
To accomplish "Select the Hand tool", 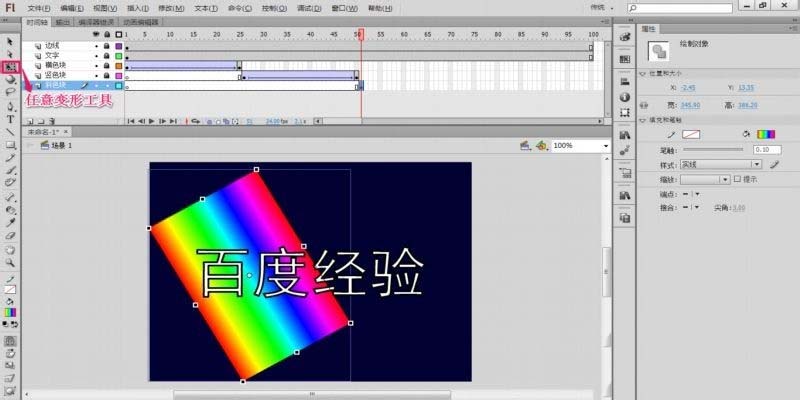I will (x=10, y=250).
